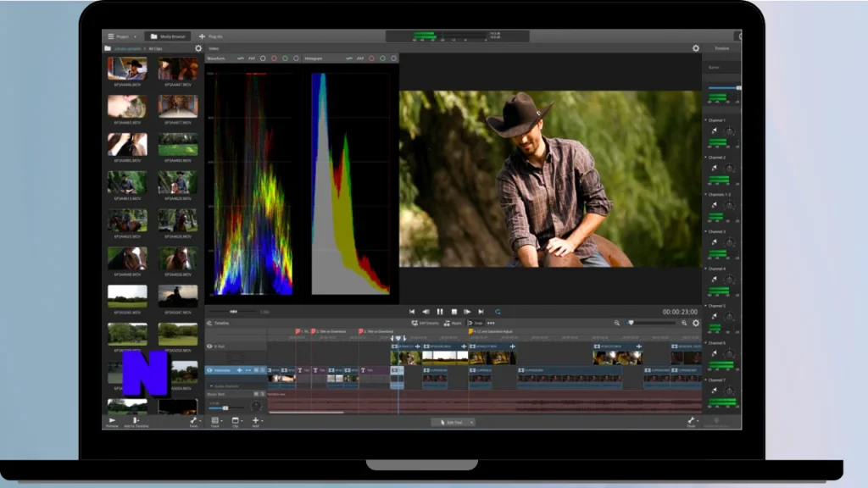This screenshot has height=488, width=868.
Task: Select the cowboy clip thumbnail 6P3A4446.MOV
Action: [127, 69]
